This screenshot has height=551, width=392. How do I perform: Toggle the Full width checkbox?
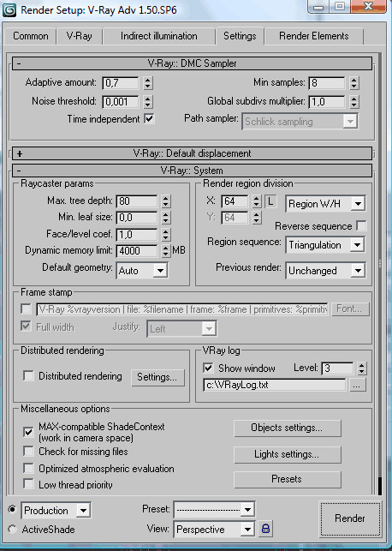coord(26,326)
